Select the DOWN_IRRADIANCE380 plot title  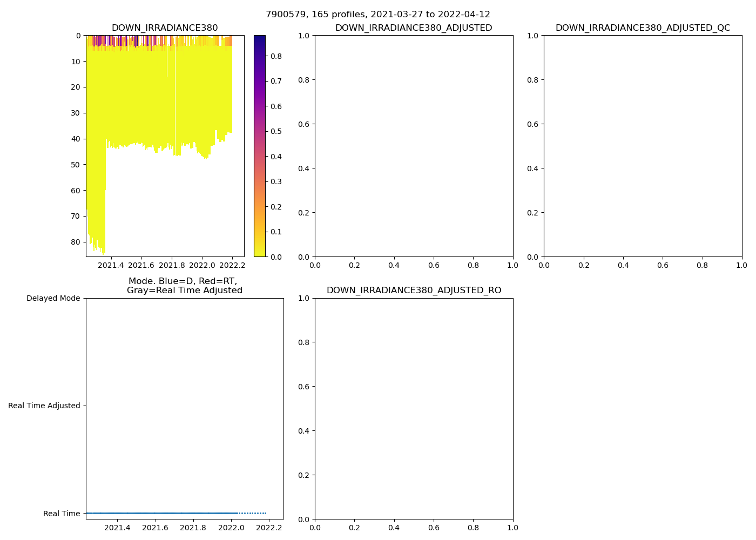(165, 28)
